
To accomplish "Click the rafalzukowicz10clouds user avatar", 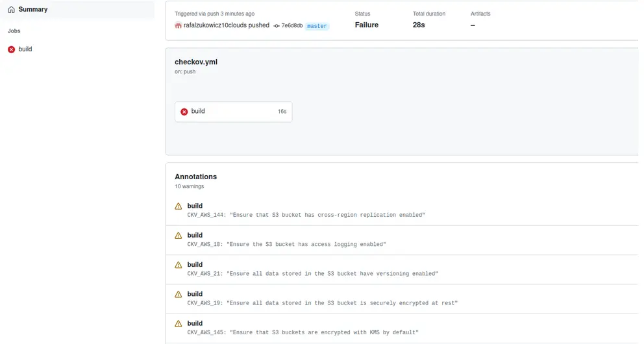I will click(179, 25).
